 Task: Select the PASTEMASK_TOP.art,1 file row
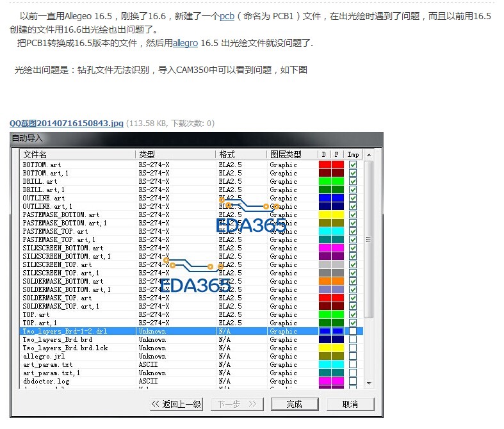[x=191, y=239]
